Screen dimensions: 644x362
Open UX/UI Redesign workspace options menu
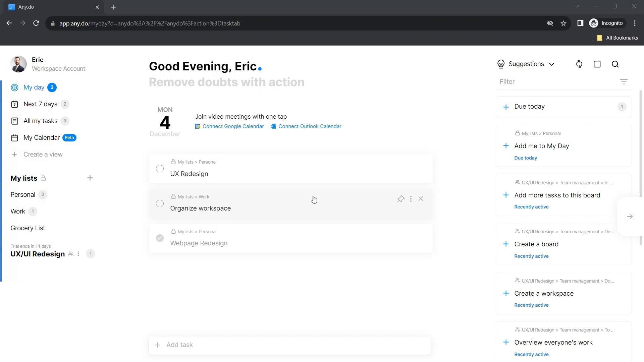[78, 254]
